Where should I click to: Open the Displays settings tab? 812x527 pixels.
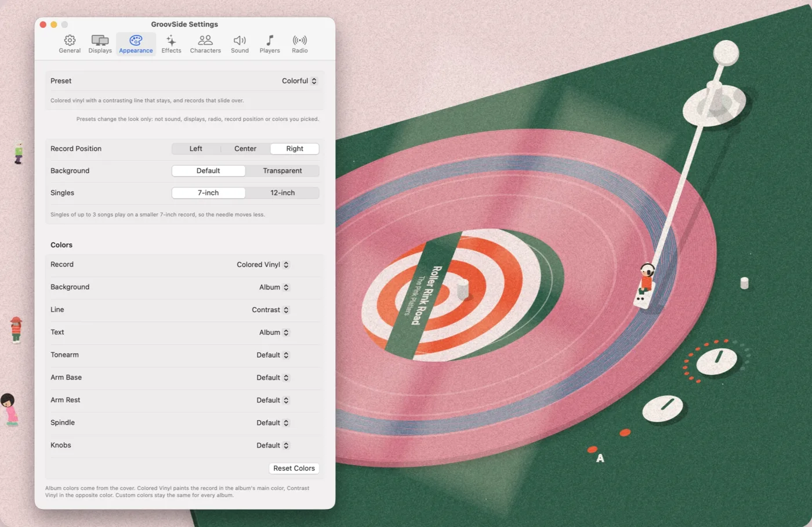(100, 44)
